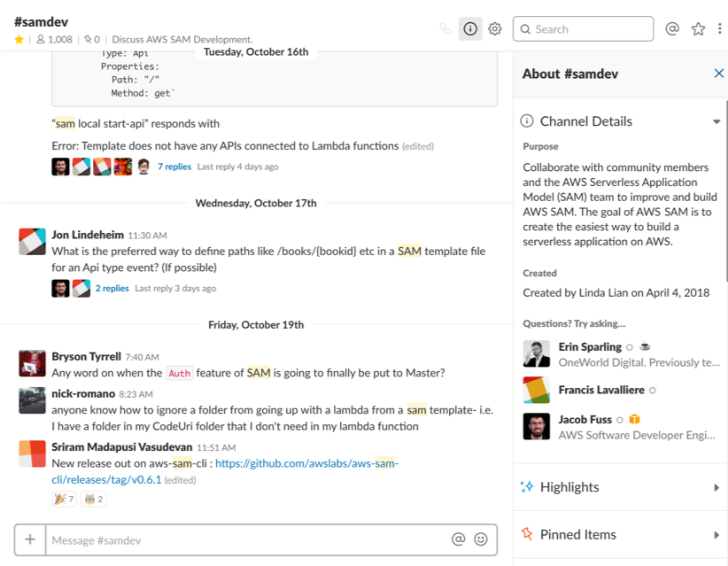This screenshot has height=566, width=728.
Task: Expand the Highlights section
Action: (716, 487)
